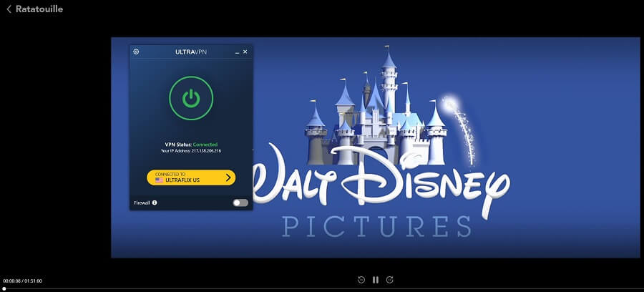Click the US flag in location button
Screen dimensions: 644x292
click(x=159, y=180)
